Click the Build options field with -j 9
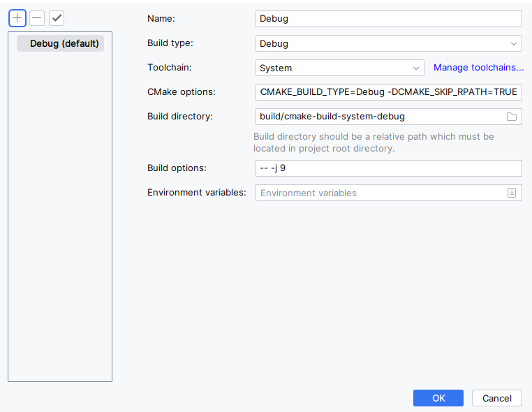 point(388,168)
